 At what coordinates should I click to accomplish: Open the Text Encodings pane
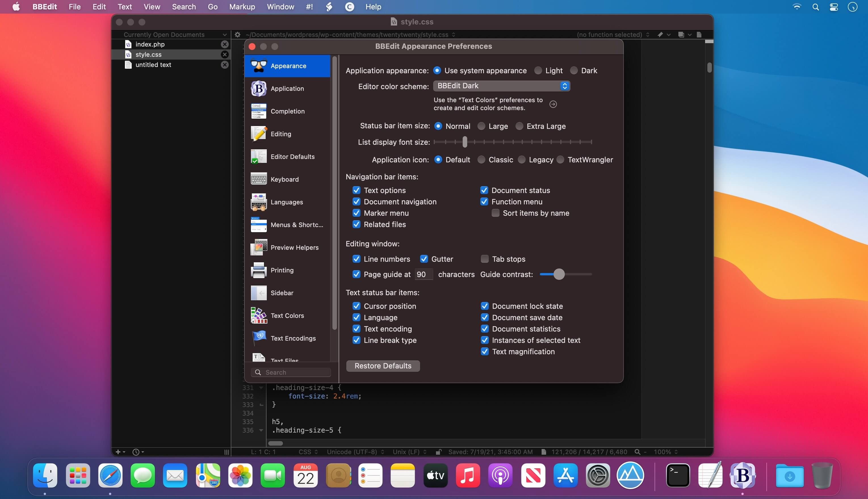click(x=287, y=338)
